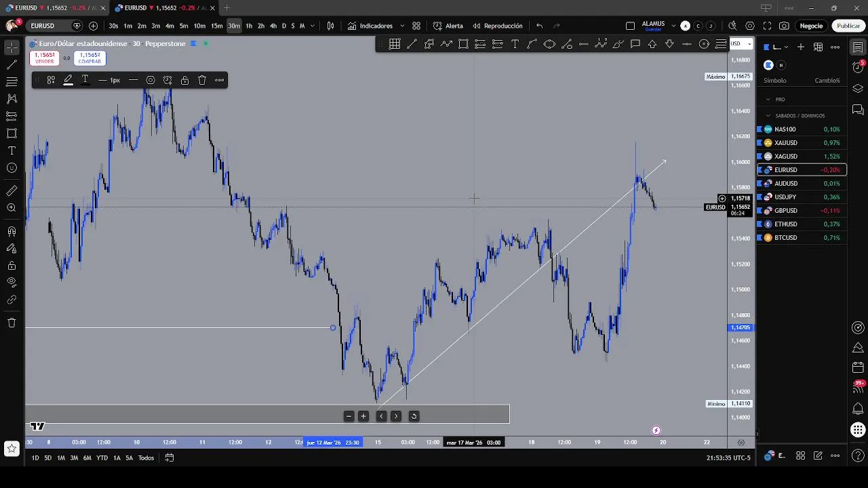This screenshot has width=868, height=488.
Task: Select the Todos date range at bottom
Action: point(146,457)
